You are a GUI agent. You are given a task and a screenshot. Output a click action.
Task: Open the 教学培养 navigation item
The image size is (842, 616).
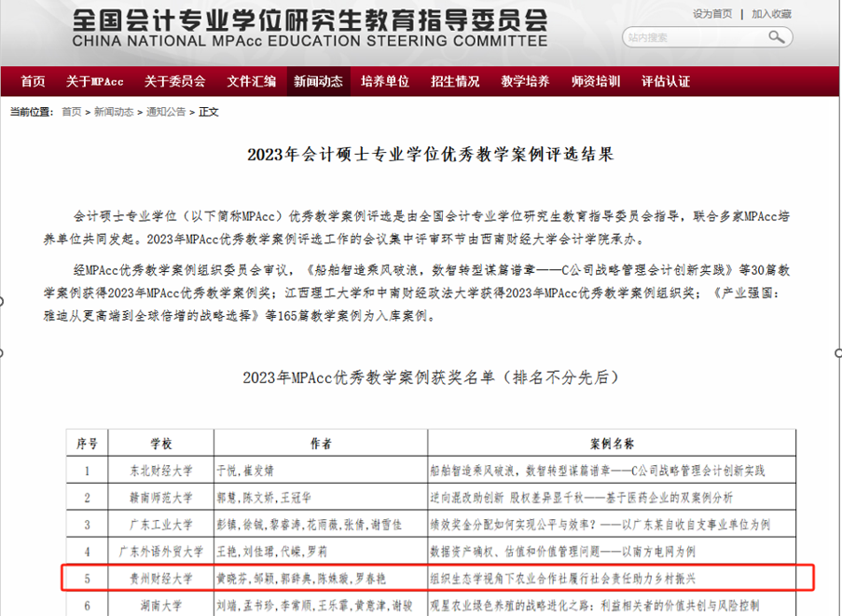pyautogui.click(x=525, y=82)
